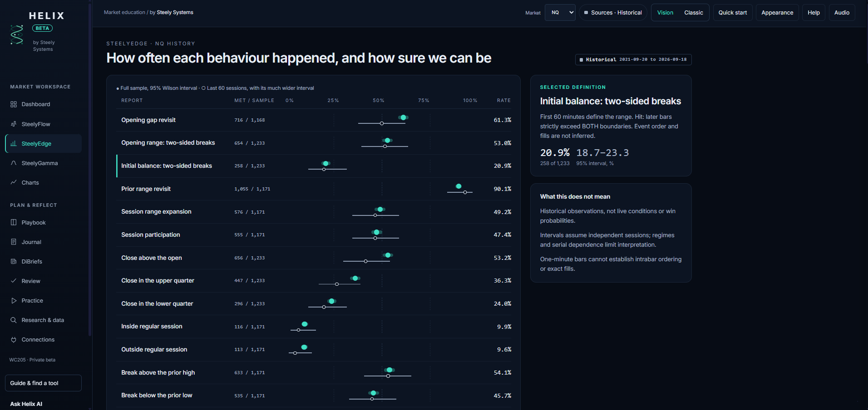Select the Session participation row
This screenshot has height=410, width=868.
coord(314,234)
